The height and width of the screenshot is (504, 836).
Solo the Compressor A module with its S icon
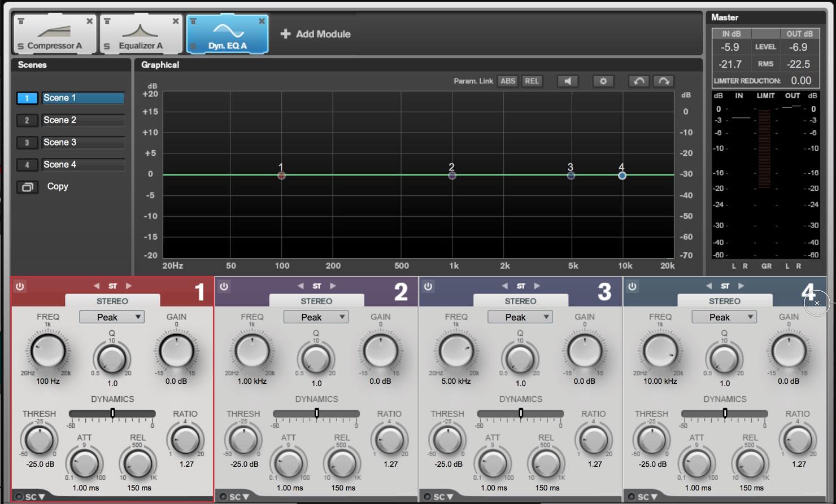(x=21, y=46)
